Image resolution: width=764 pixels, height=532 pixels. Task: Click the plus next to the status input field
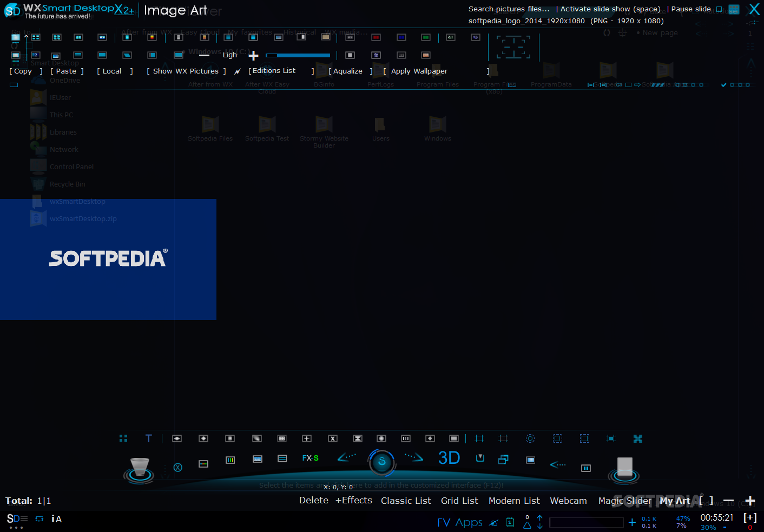click(632, 522)
